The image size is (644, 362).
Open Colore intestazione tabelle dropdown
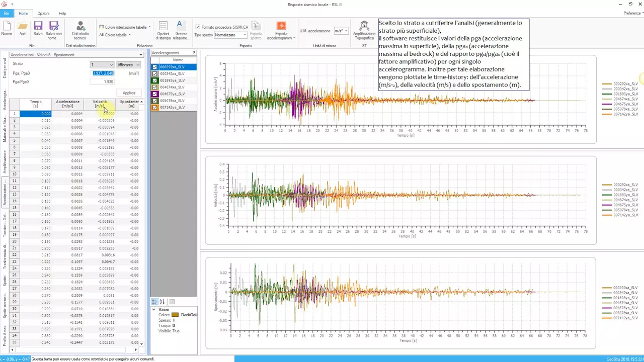point(149,27)
